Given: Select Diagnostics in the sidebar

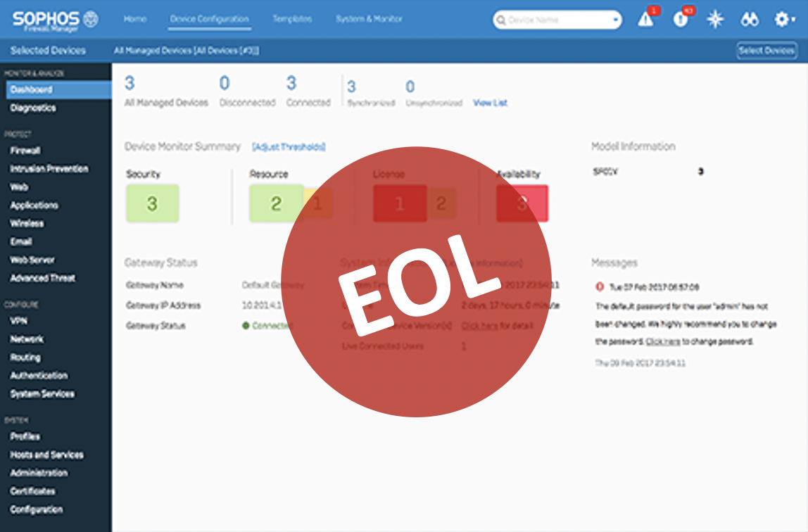Looking at the screenshot, I should coord(33,108).
